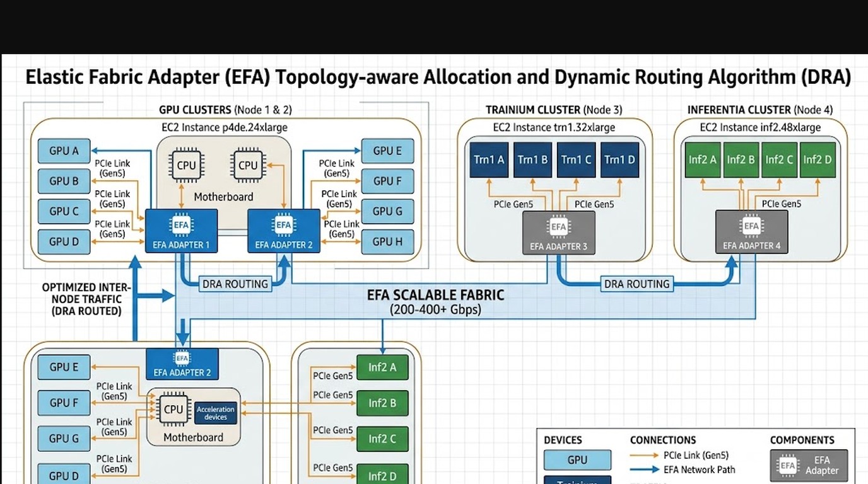The image size is (868, 484).
Task: Click Motherboard label beneath the two CPUs
Action: click(223, 197)
